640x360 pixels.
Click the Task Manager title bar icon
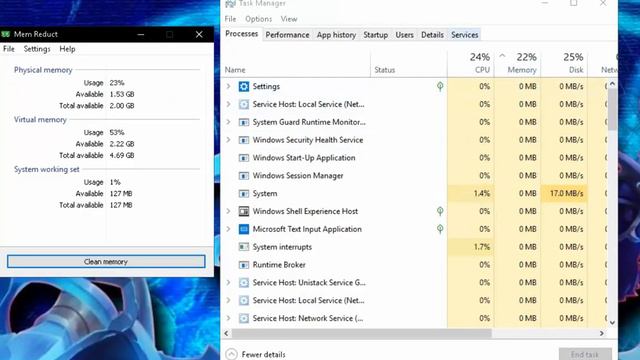coord(230,3)
